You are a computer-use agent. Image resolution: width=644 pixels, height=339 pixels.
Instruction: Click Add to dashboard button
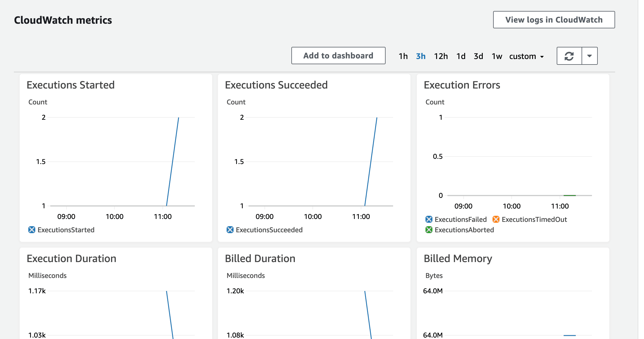coord(338,56)
